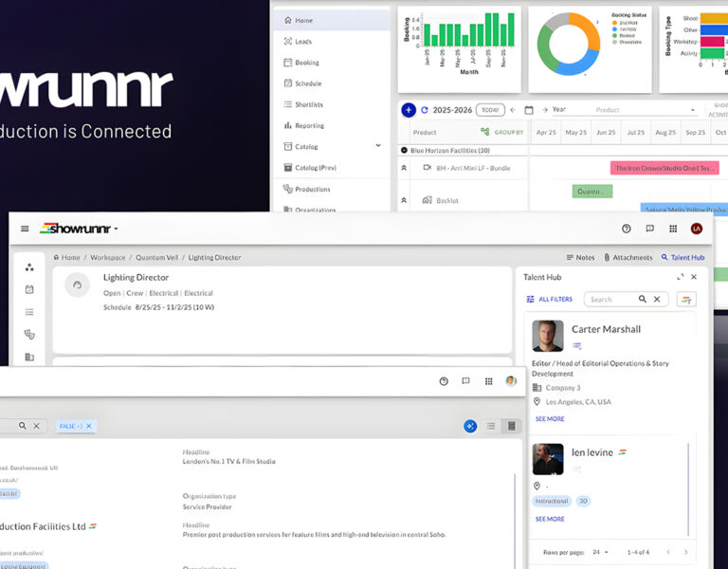Click the hamburger menu icon beside showrunnr logo
Viewport: 728px width, 569px height.
[25, 229]
